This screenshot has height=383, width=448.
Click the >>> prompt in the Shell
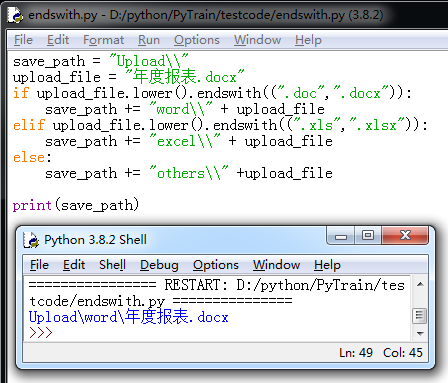point(41,333)
